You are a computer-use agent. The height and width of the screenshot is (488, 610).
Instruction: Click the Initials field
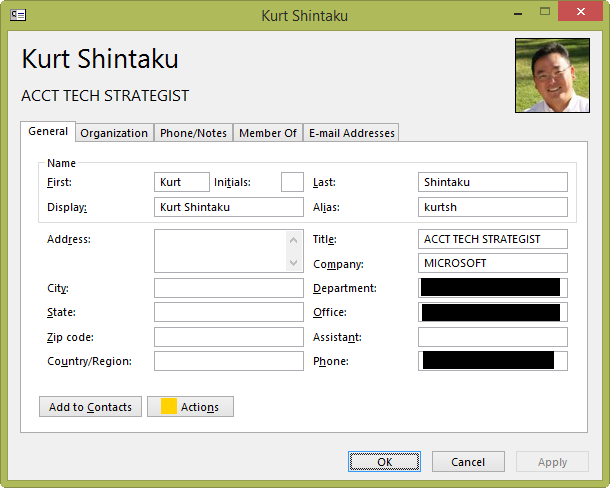[x=292, y=182]
